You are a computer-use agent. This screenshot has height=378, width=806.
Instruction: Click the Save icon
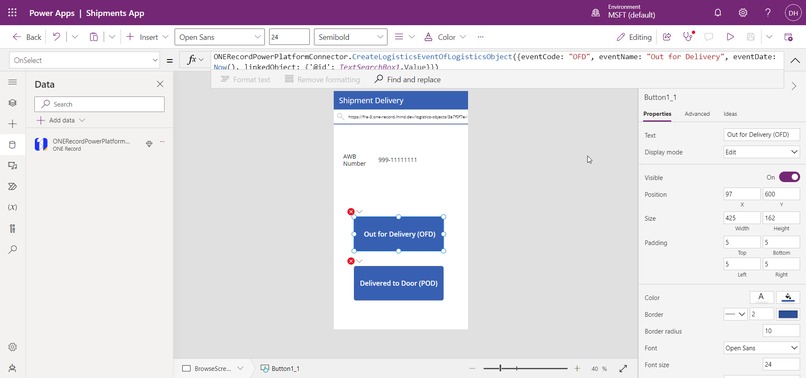(x=750, y=37)
